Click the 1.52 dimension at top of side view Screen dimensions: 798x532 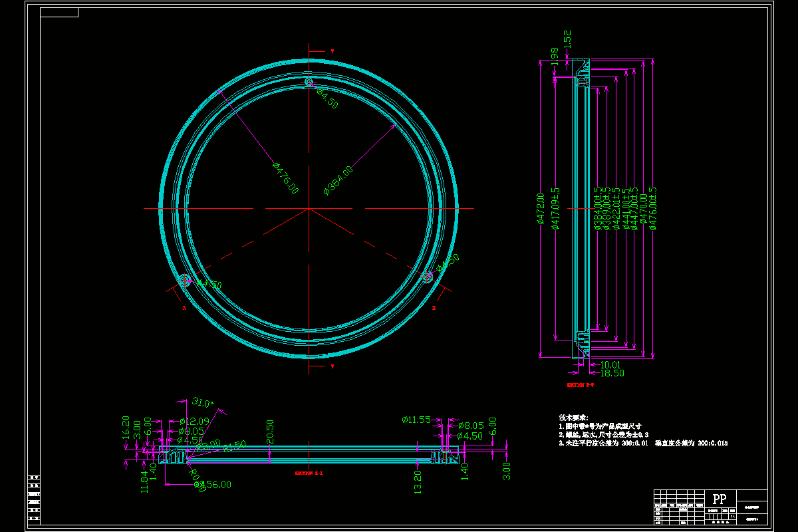point(567,38)
